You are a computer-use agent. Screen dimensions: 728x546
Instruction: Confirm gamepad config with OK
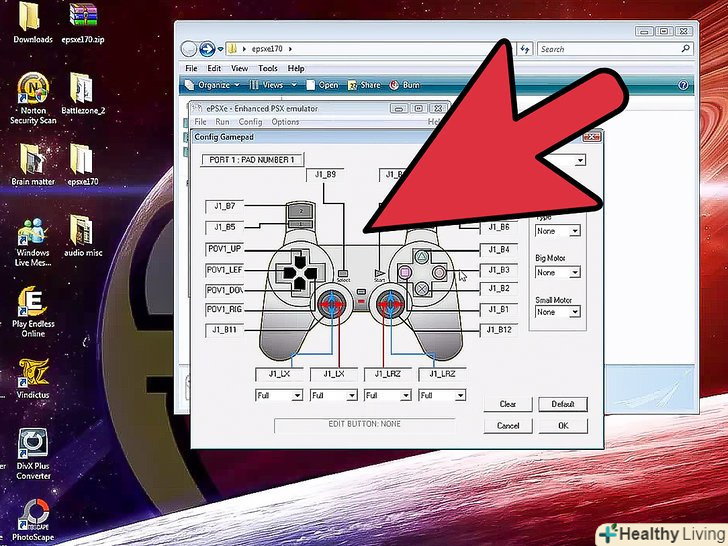563,425
